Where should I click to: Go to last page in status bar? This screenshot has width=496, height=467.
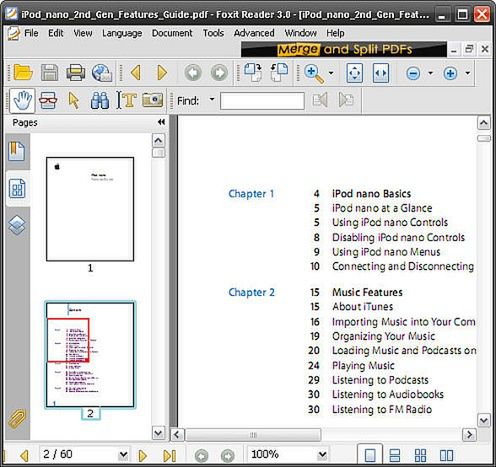169,456
